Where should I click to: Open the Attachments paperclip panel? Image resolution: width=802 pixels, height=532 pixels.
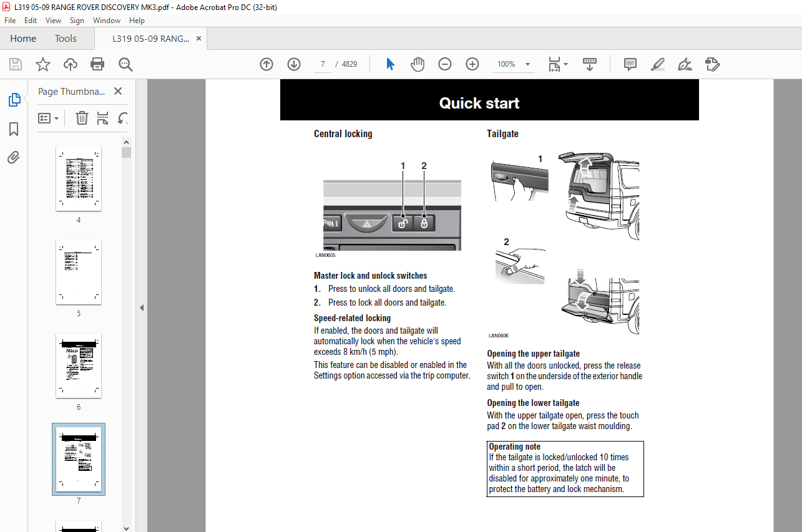point(14,157)
